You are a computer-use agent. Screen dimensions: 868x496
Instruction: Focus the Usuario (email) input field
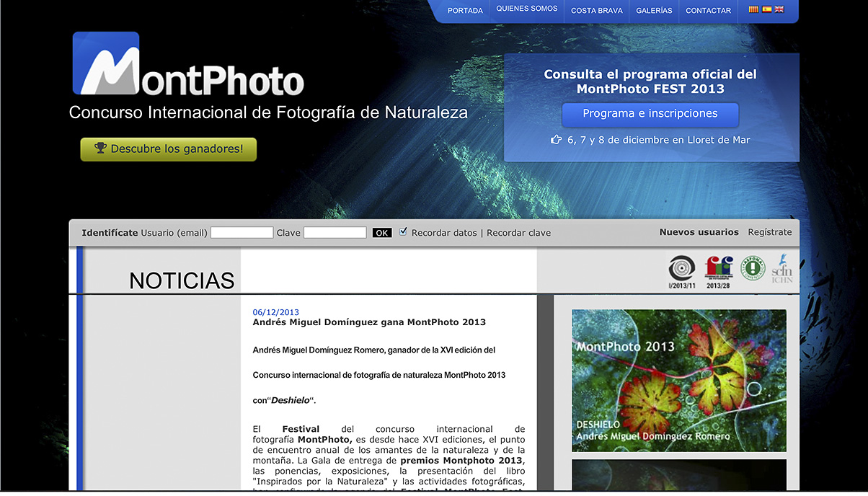(x=242, y=233)
